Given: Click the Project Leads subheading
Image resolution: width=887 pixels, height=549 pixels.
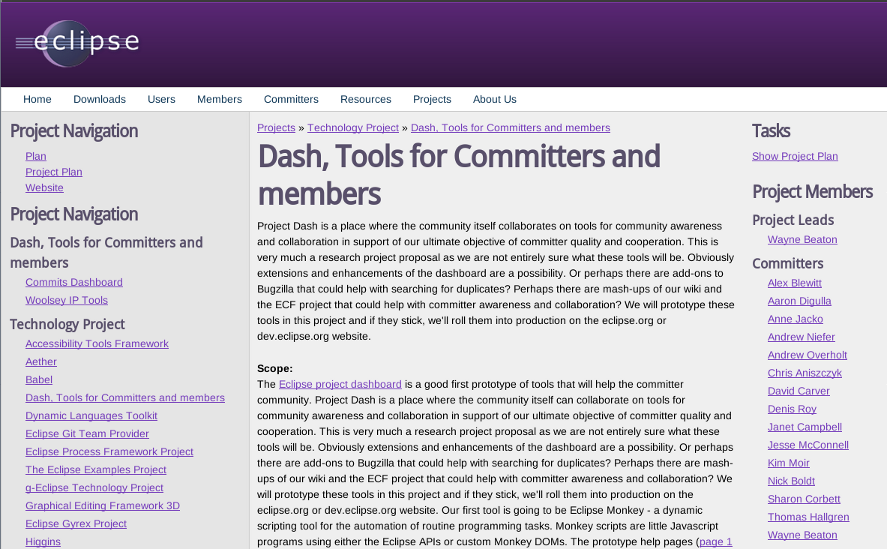Looking at the screenshot, I should 793,220.
